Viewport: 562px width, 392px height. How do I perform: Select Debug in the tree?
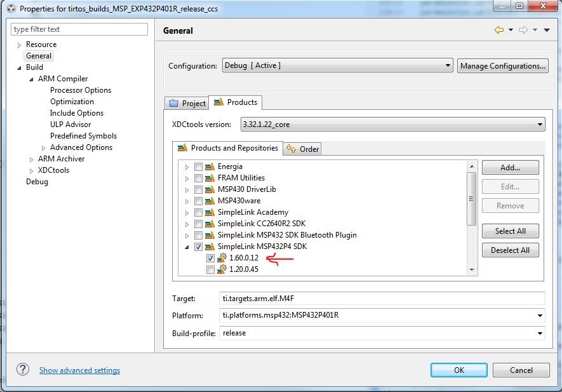coord(37,182)
